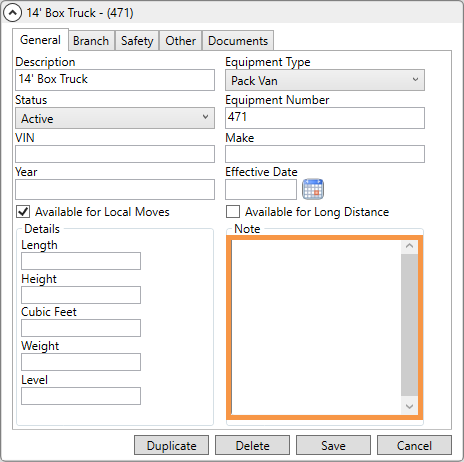Click the Note scrollbar up arrow
The height and width of the screenshot is (462, 464).
(x=410, y=246)
